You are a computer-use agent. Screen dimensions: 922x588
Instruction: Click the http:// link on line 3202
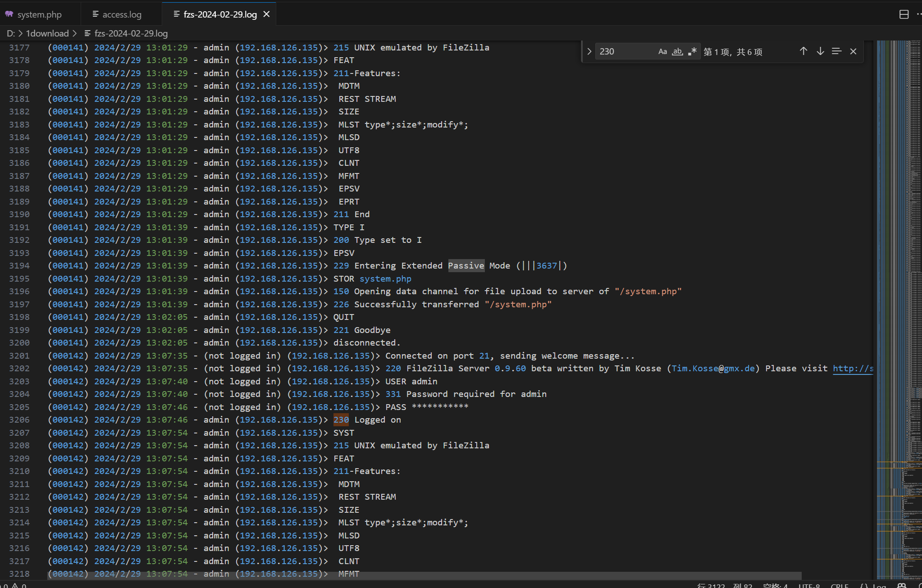[852, 368]
